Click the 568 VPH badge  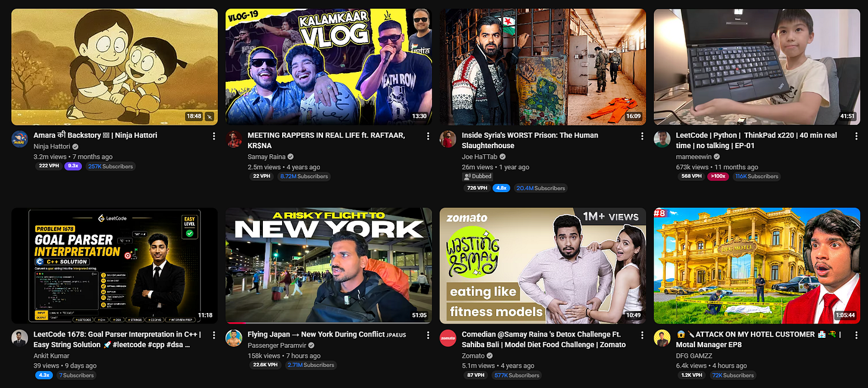coord(691,176)
